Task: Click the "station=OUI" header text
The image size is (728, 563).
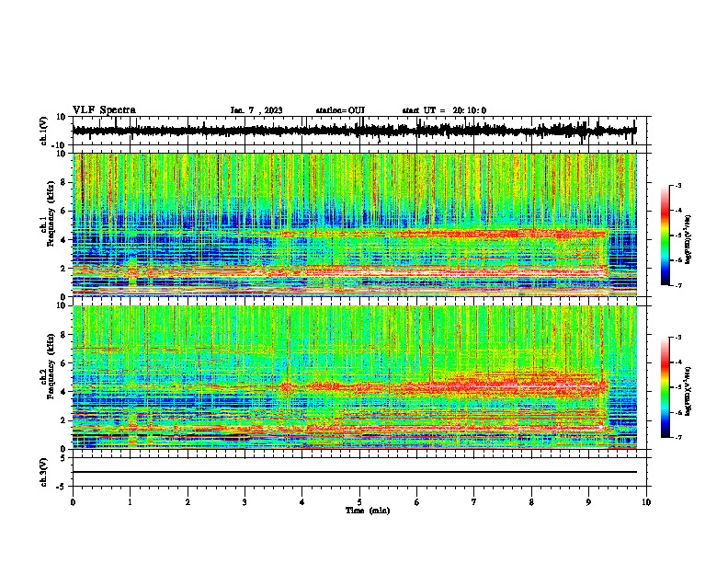Action: pyautogui.click(x=340, y=110)
